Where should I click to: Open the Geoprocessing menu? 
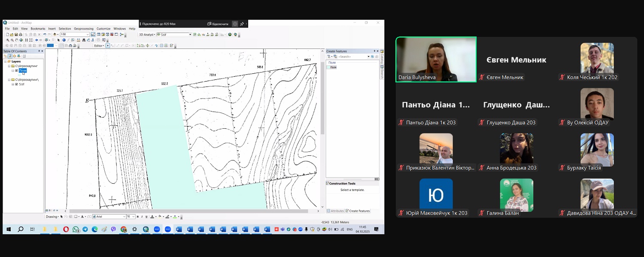tap(83, 29)
